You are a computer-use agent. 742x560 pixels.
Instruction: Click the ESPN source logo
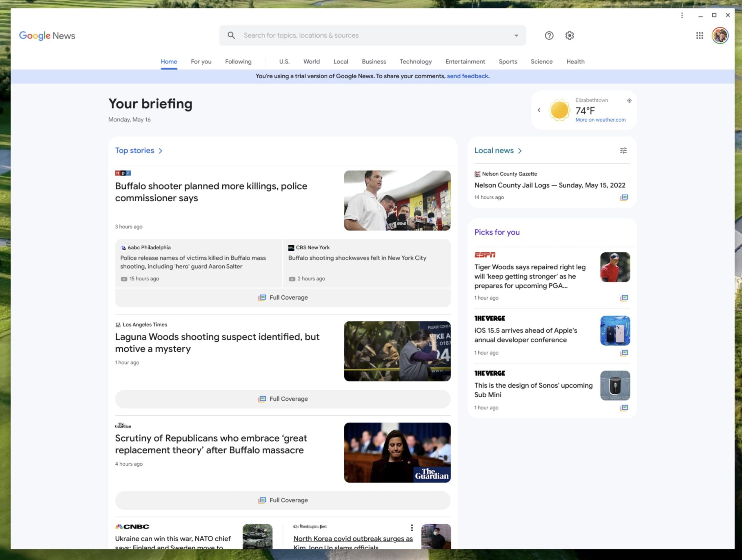click(485, 255)
